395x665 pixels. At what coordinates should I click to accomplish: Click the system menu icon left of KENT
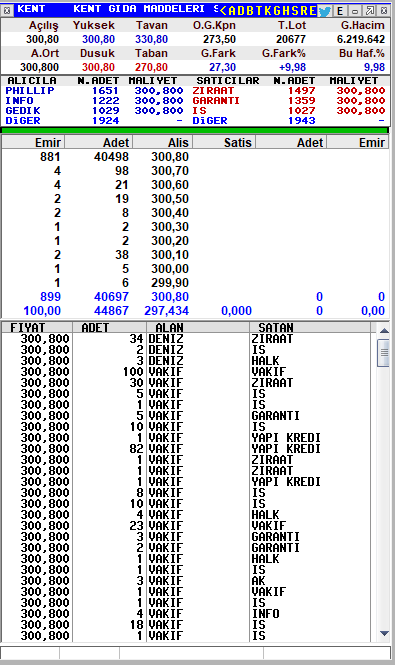tap(7, 10)
